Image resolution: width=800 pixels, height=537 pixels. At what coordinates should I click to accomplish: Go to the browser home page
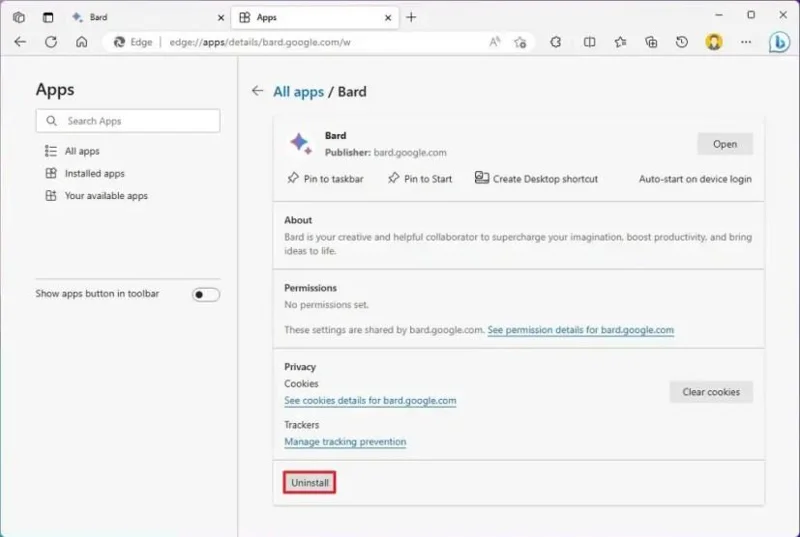click(82, 42)
